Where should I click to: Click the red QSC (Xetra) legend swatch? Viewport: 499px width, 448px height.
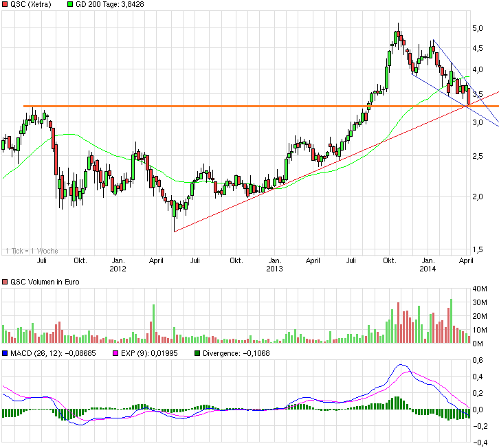4,4
